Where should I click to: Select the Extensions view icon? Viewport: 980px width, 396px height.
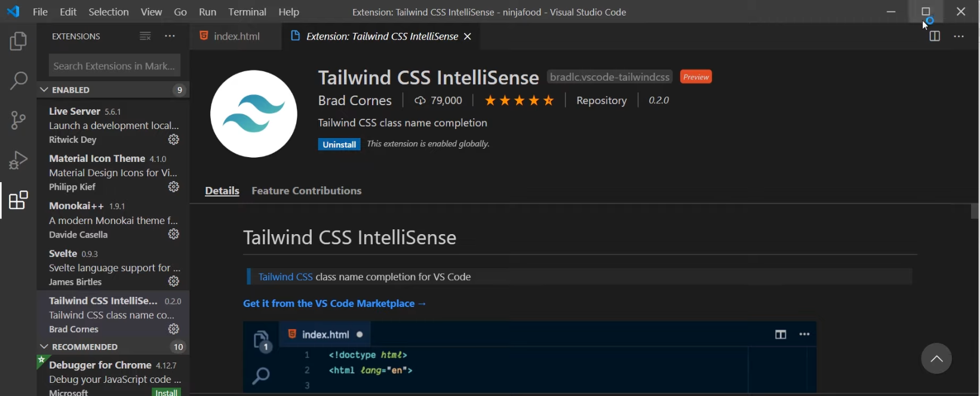point(19,200)
